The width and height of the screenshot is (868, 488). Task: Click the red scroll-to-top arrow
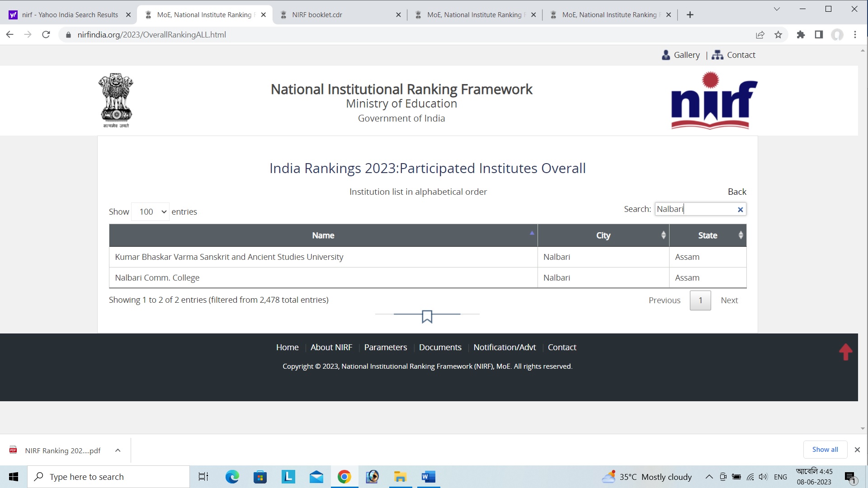click(845, 352)
